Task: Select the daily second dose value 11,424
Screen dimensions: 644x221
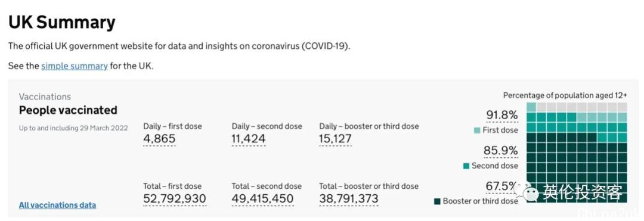Action: pos(249,139)
